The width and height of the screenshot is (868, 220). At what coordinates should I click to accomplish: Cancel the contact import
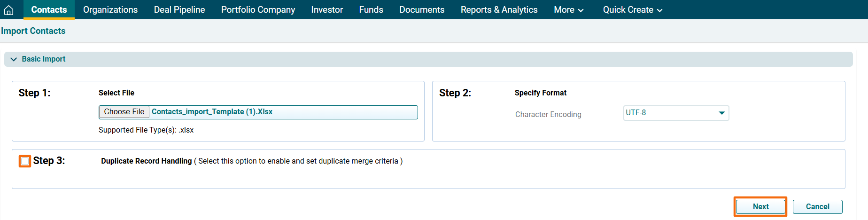(x=817, y=207)
